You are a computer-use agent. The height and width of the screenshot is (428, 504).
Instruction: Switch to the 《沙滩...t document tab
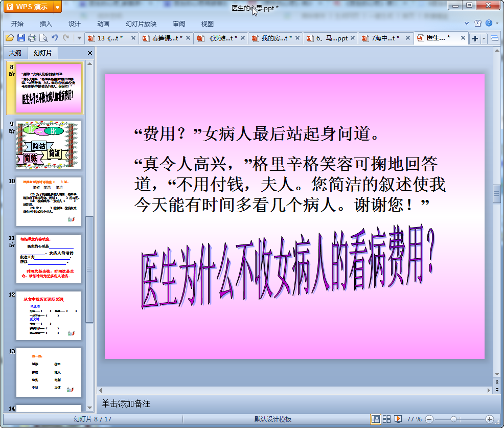coord(219,38)
